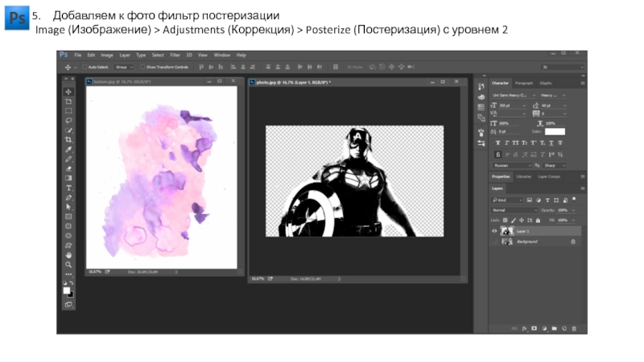Reset default foreground and background colors

click(x=65, y=283)
